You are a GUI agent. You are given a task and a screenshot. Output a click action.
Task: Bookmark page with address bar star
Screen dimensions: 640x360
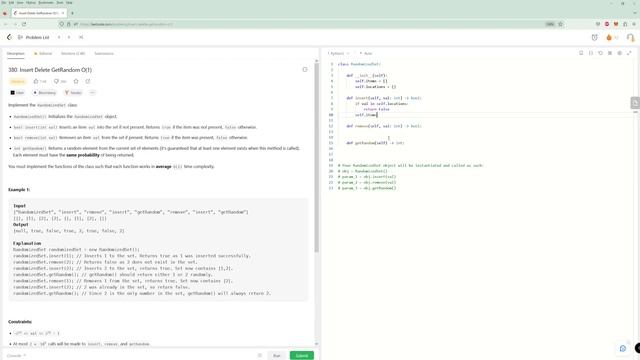pos(560,24)
